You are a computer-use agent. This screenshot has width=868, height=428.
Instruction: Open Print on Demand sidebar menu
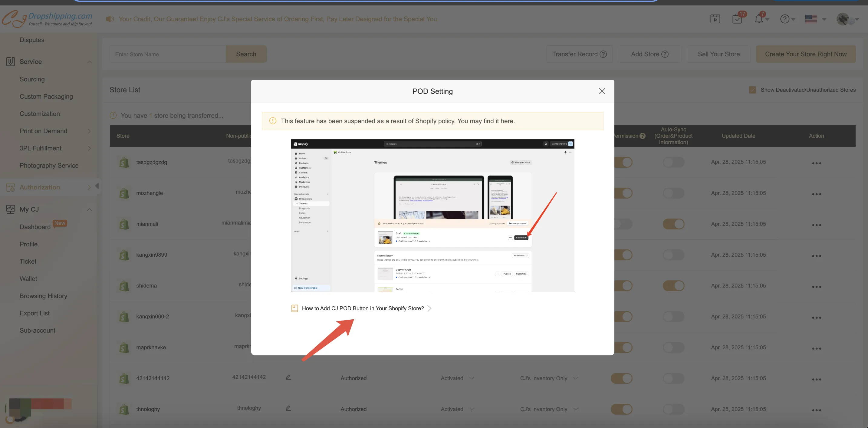[43, 131]
